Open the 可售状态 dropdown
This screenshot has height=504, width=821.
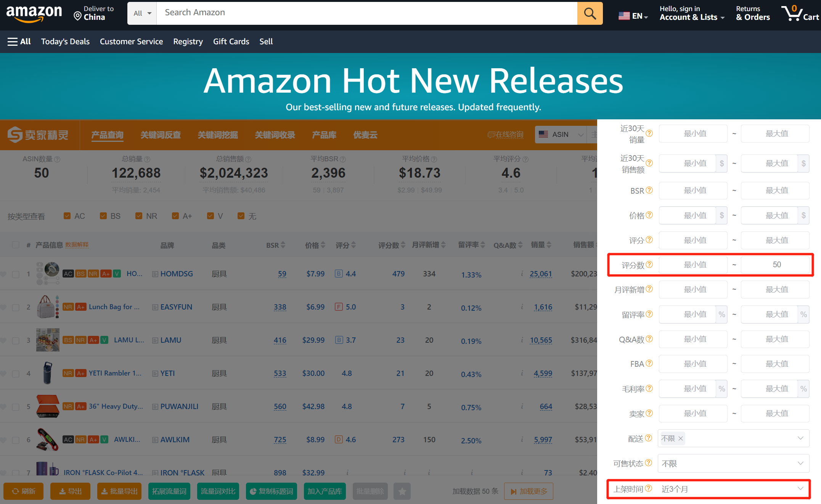pyautogui.click(x=733, y=463)
